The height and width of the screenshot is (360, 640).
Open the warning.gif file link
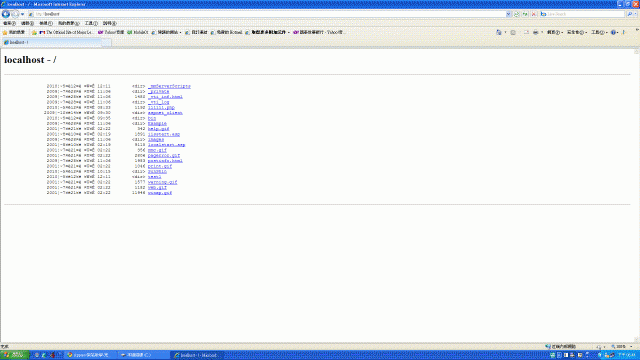[x=162, y=182]
